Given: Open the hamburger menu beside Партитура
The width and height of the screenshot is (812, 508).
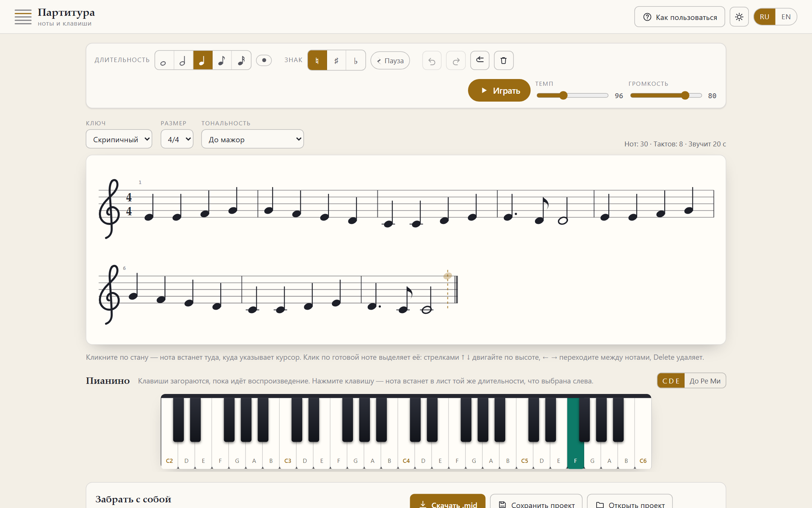Looking at the screenshot, I should tap(23, 17).
